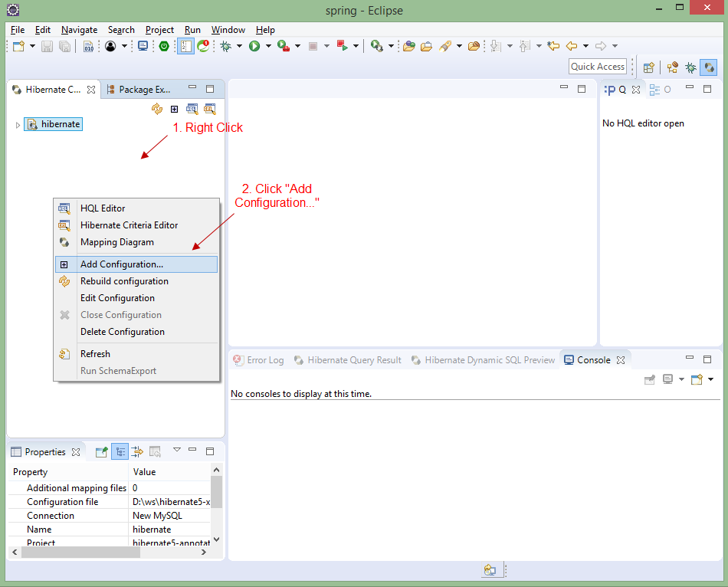Click the External Tools run icon
This screenshot has width=728, height=587.
[376, 46]
